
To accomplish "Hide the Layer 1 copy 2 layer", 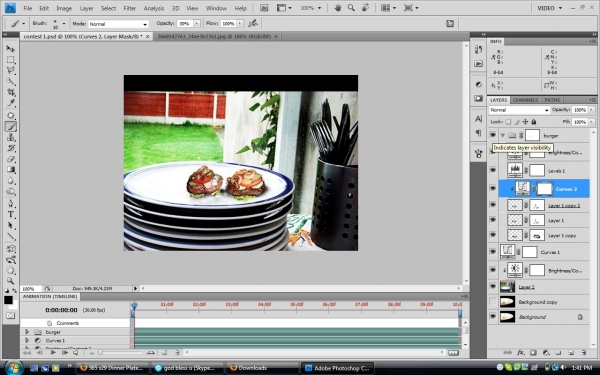I will coord(493,205).
